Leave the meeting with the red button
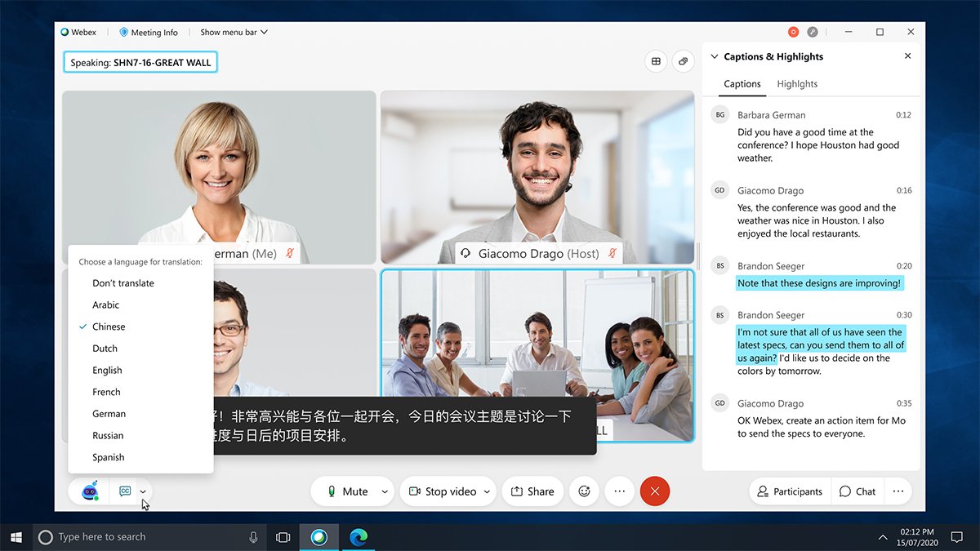The image size is (980, 551). (654, 491)
